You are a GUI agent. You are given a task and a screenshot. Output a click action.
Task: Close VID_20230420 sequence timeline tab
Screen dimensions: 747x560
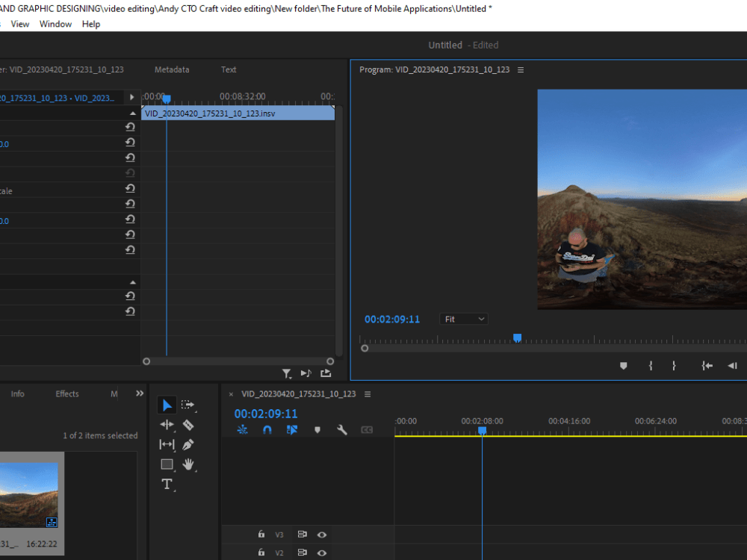click(x=231, y=394)
